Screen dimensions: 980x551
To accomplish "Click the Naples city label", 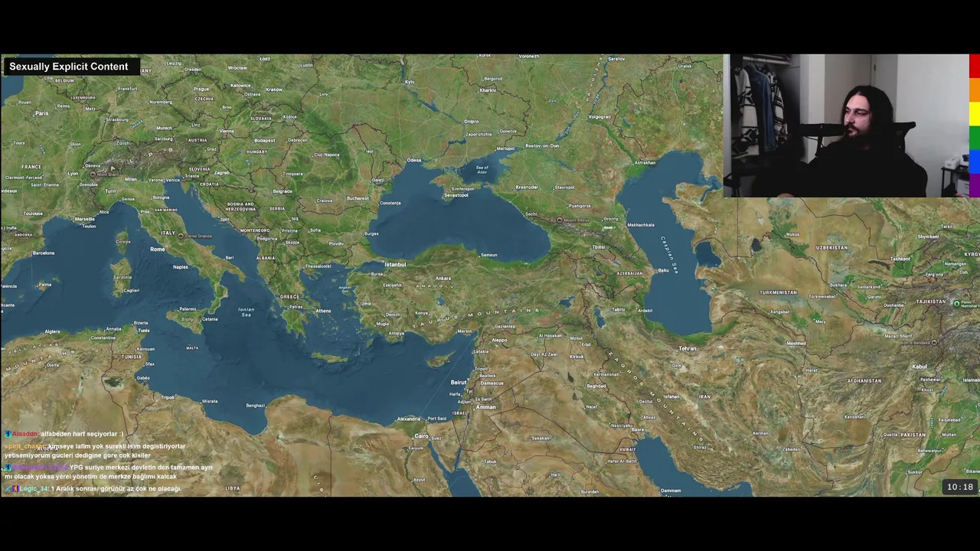I will pyautogui.click(x=181, y=267).
